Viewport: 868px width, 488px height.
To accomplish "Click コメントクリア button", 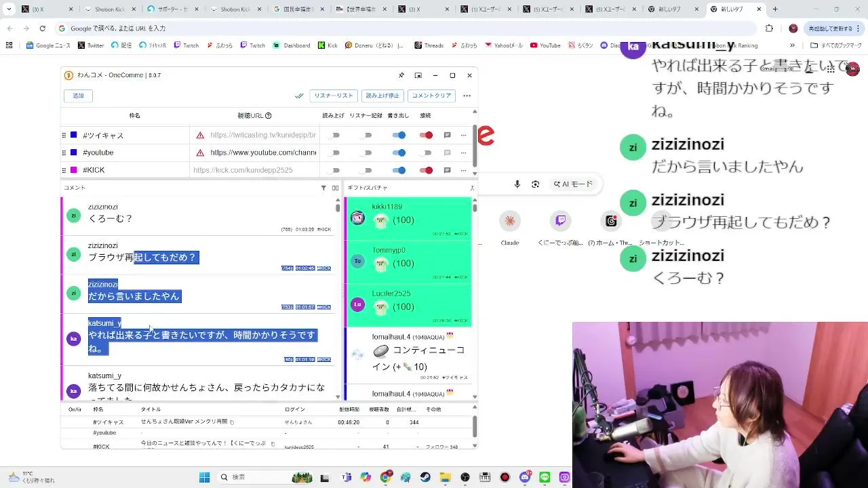I will [432, 96].
